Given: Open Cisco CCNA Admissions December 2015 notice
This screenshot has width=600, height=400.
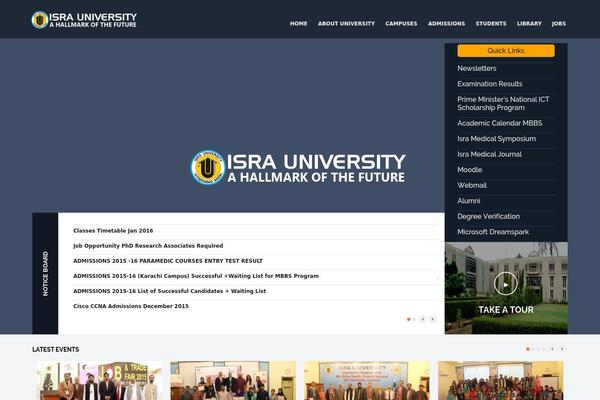Looking at the screenshot, I should click(x=131, y=306).
